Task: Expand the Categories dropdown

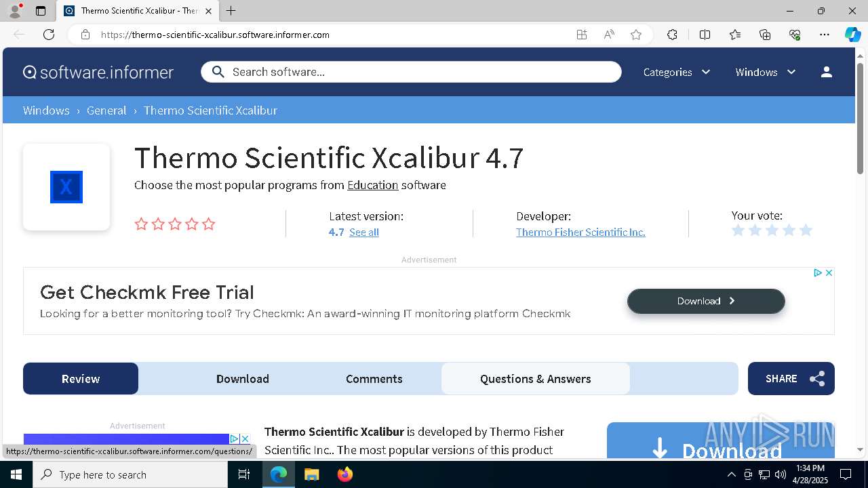Action: [x=676, y=72]
